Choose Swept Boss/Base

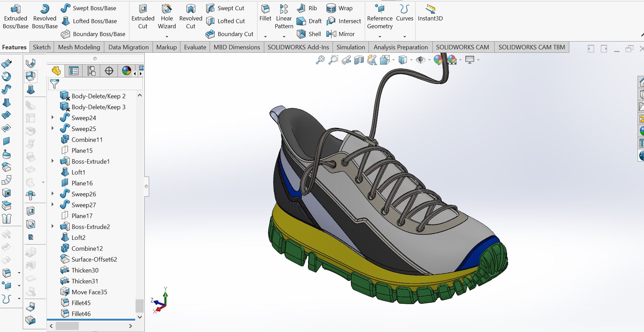(89, 8)
